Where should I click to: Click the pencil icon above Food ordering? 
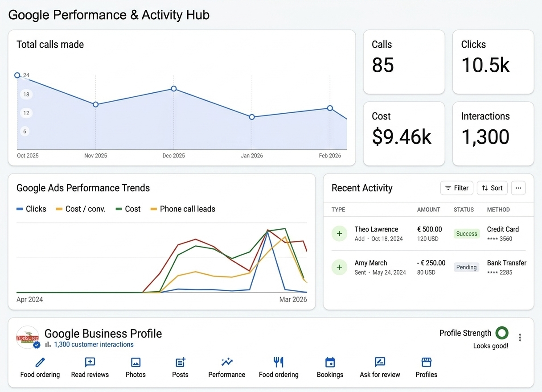[40, 362]
